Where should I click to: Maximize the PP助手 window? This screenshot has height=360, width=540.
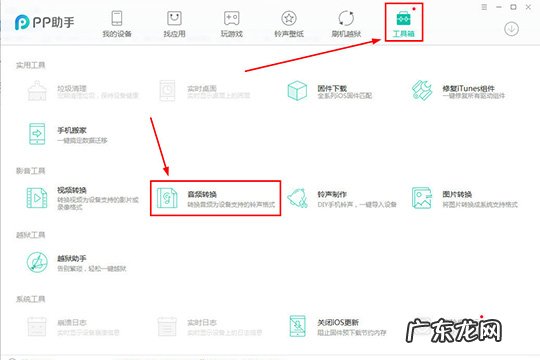coord(513,7)
